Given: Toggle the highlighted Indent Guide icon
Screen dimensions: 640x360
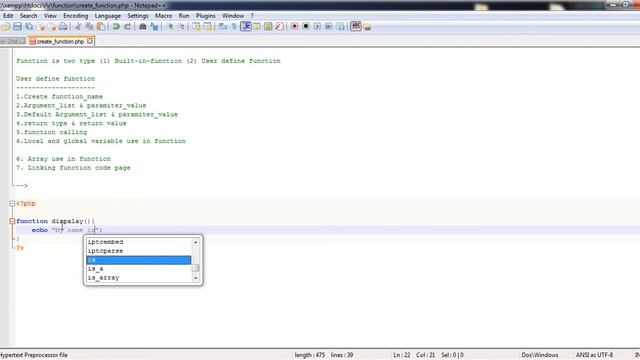Looking at the screenshot, I should click(x=246, y=27).
